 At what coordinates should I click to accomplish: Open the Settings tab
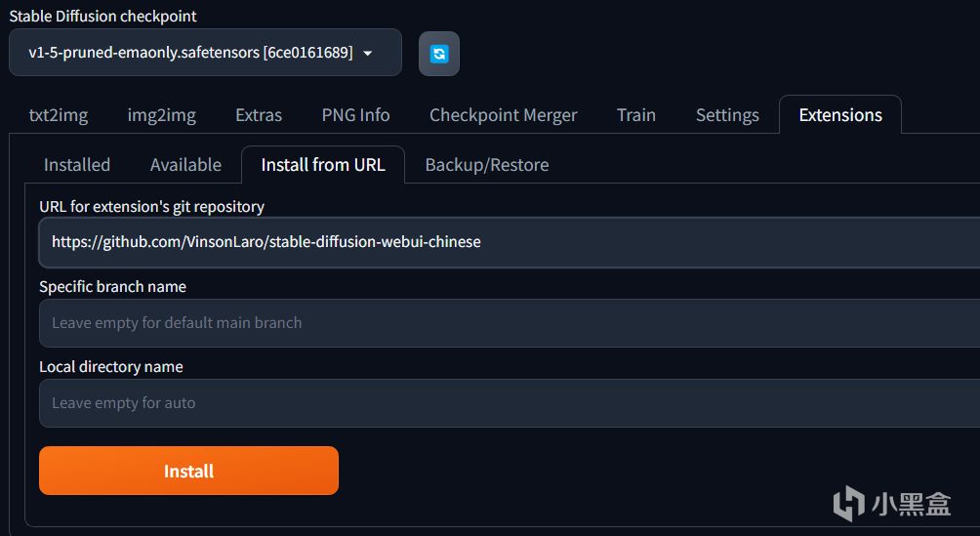[x=727, y=115]
